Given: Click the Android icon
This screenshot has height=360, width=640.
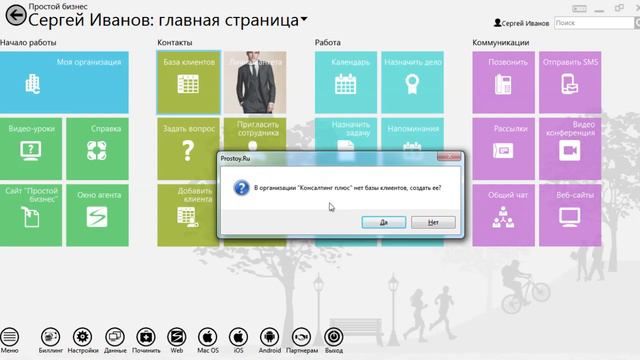Looking at the screenshot, I should (x=269, y=337).
